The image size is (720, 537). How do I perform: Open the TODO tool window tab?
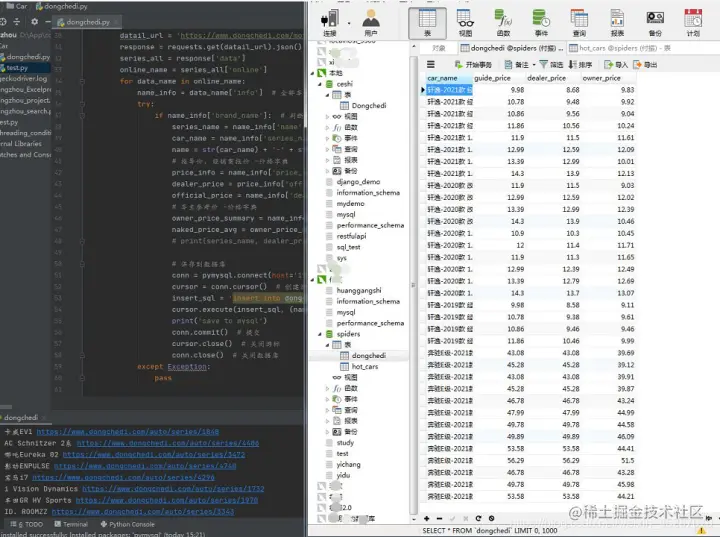pyautogui.click(x=27, y=524)
